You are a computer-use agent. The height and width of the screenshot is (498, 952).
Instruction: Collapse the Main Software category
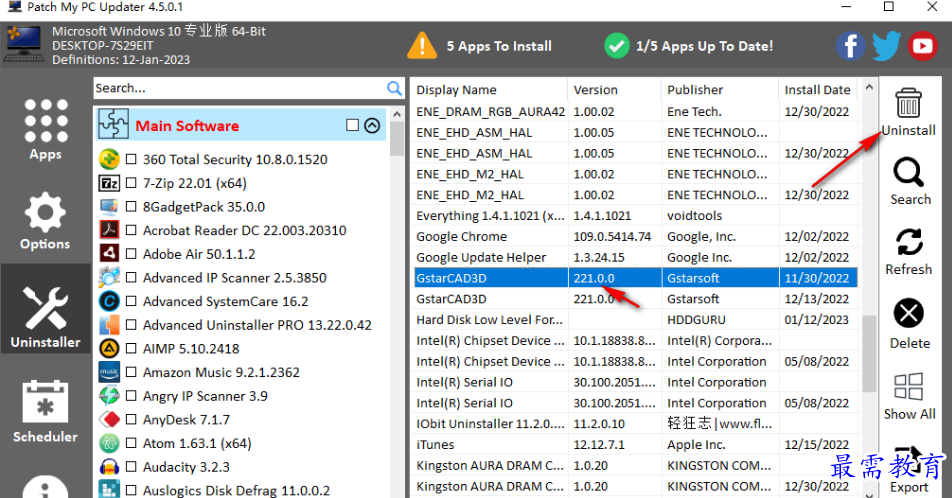coord(372,126)
